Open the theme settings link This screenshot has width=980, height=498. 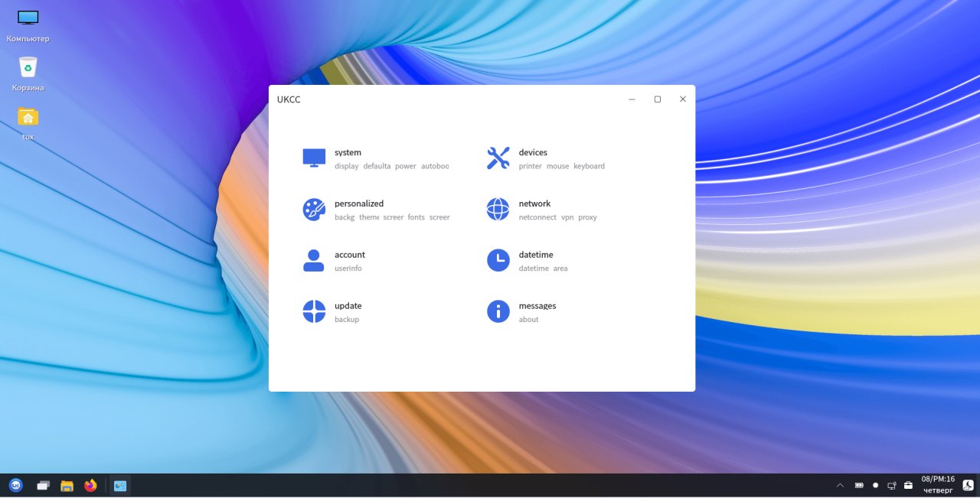click(x=369, y=217)
